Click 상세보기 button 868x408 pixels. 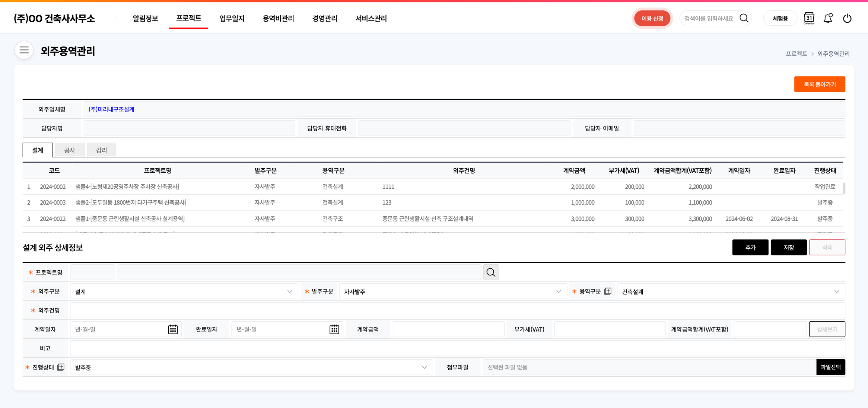point(827,329)
